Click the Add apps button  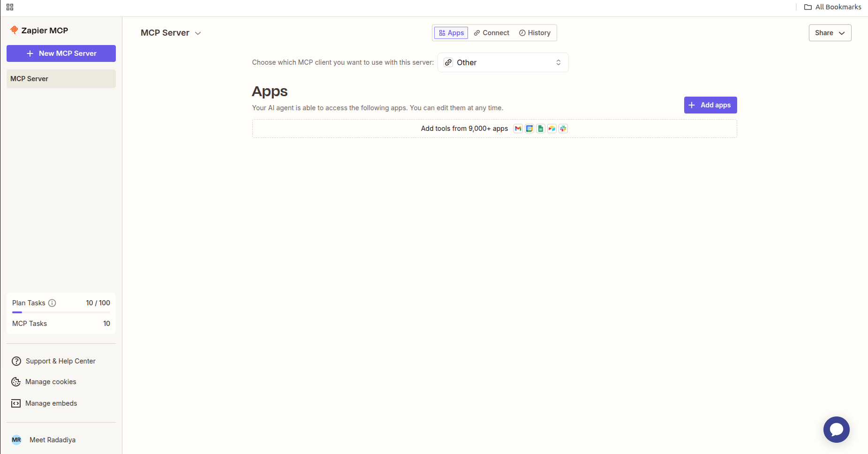[x=710, y=105]
